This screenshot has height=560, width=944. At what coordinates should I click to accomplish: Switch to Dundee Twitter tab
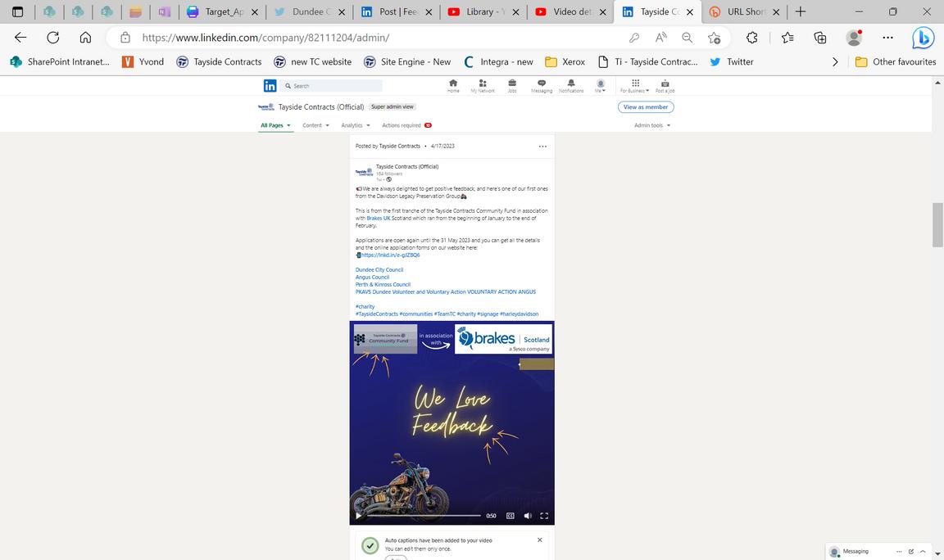click(x=310, y=11)
